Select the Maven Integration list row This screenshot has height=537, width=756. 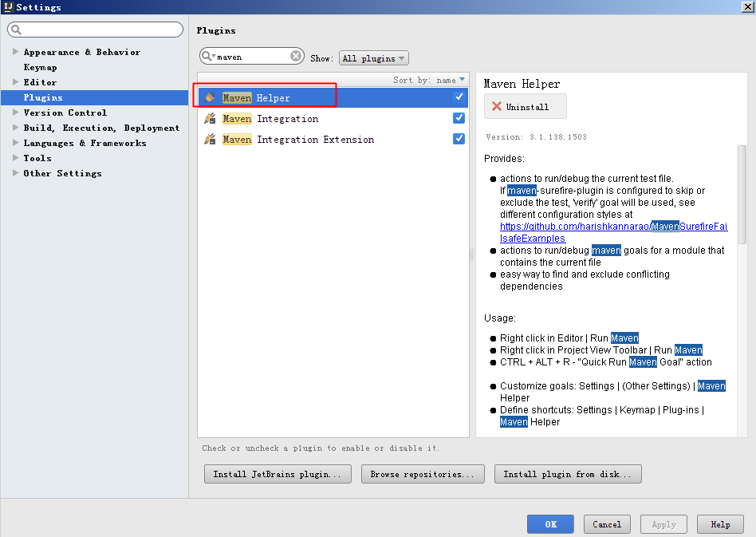(x=333, y=118)
